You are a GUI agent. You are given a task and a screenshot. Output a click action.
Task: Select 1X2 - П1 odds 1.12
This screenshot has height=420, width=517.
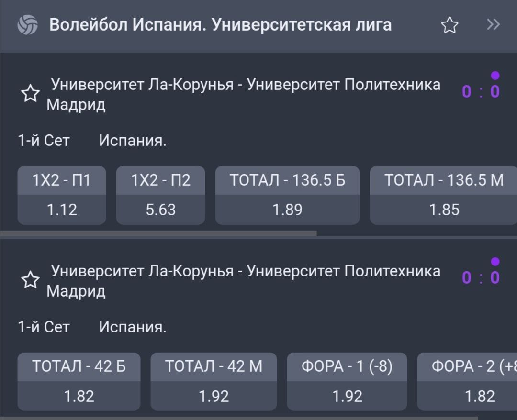[x=62, y=195]
